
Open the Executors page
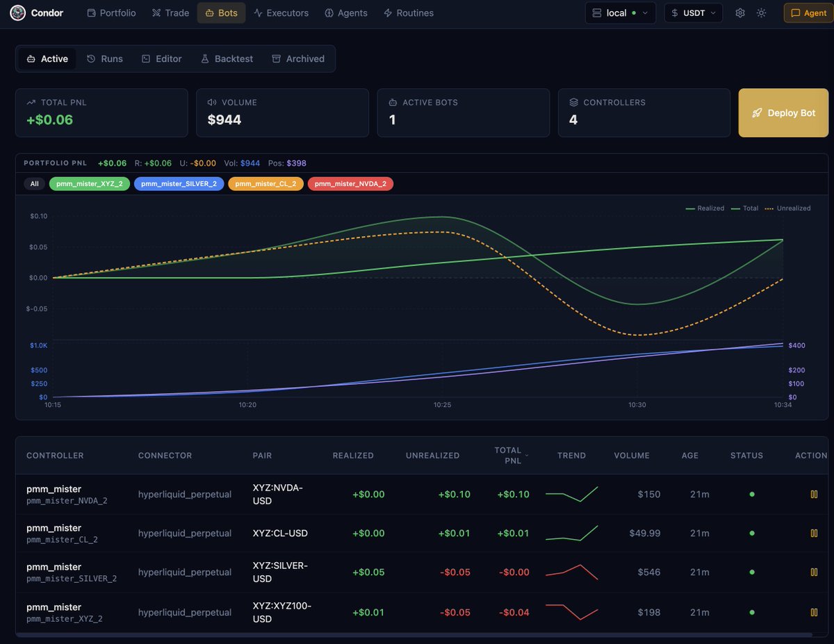click(x=281, y=13)
